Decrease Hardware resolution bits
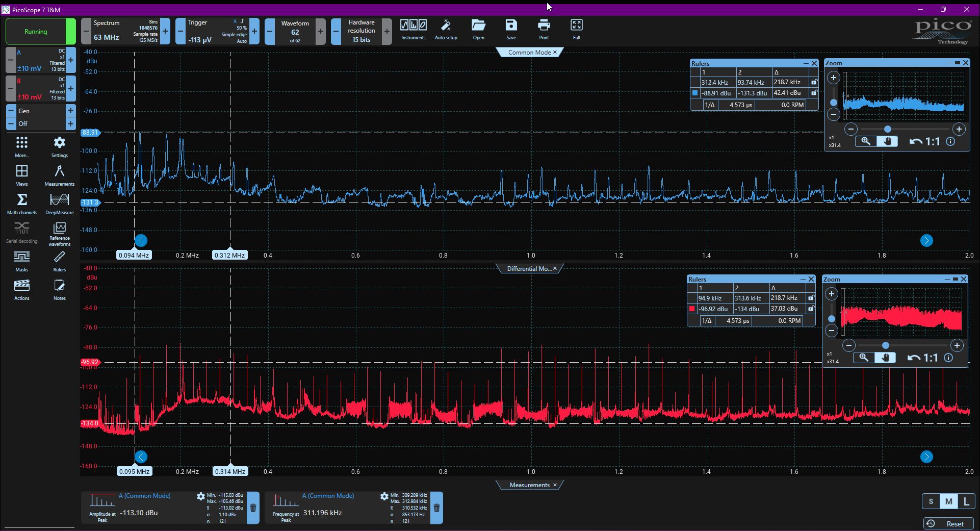Viewport: 980px width, 531px height. coord(336,32)
